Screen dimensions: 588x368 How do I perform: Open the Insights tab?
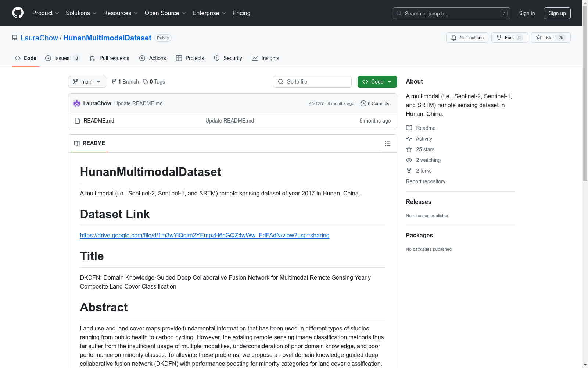click(265, 58)
